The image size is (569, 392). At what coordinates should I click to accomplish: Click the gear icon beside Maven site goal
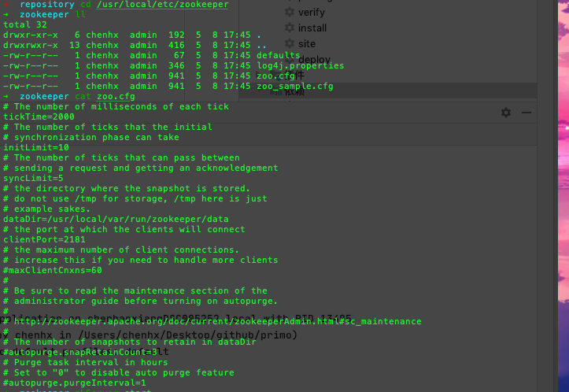point(289,43)
